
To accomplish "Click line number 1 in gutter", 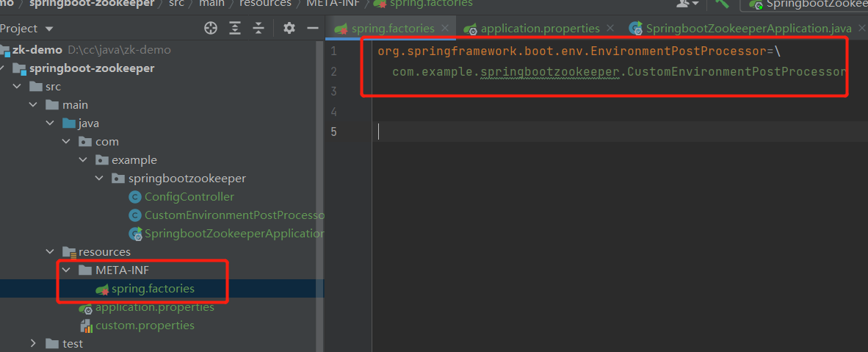I will point(333,51).
